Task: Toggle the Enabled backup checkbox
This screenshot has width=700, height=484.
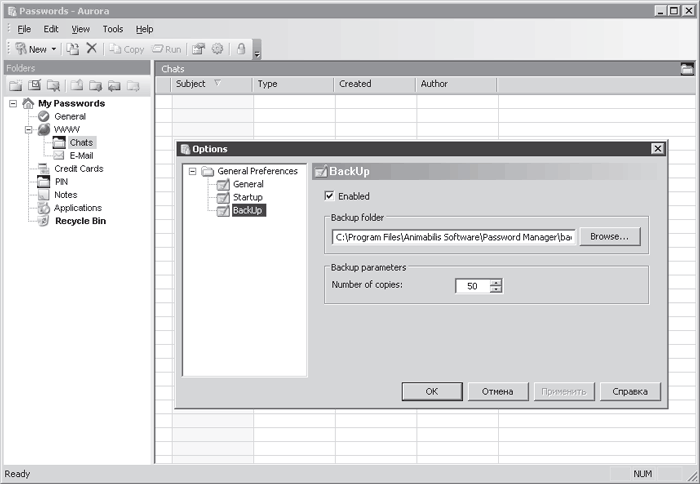Action: pyautogui.click(x=329, y=196)
